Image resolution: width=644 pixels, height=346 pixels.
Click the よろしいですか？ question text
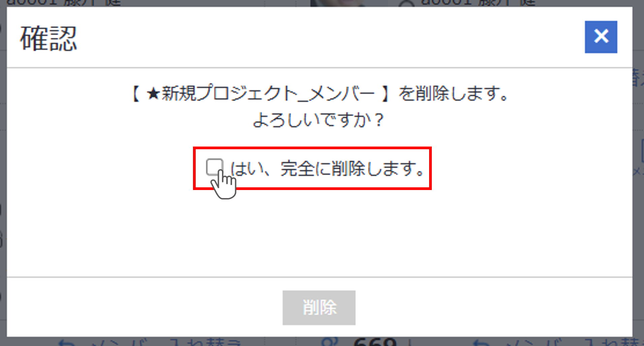319,120
